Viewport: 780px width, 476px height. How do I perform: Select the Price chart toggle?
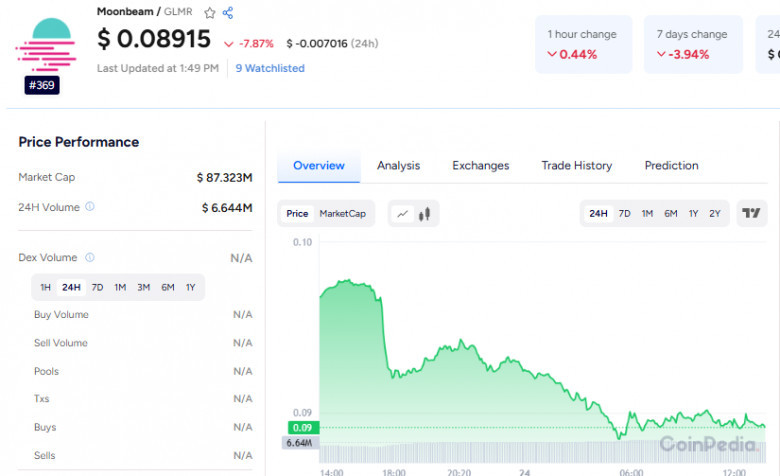(x=297, y=213)
